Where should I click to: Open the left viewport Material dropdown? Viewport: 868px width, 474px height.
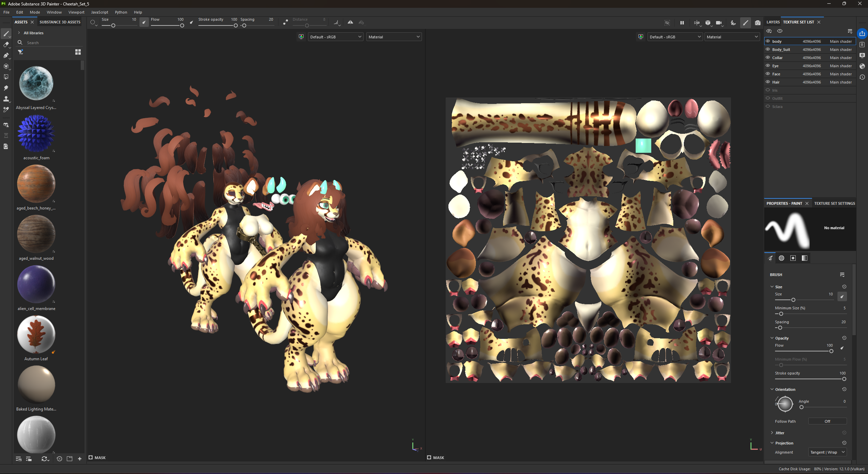tap(394, 37)
